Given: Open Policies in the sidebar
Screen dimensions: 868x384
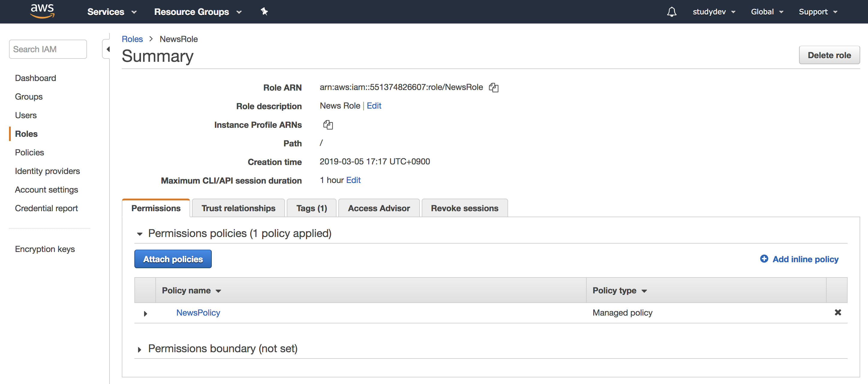Looking at the screenshot, I should [x=29, y=152].
